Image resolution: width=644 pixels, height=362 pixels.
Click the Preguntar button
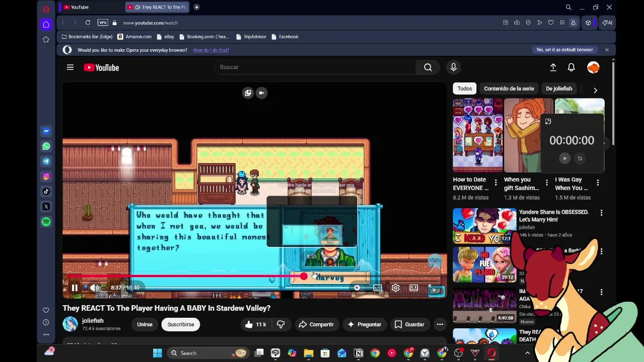(x=364, y=325)
